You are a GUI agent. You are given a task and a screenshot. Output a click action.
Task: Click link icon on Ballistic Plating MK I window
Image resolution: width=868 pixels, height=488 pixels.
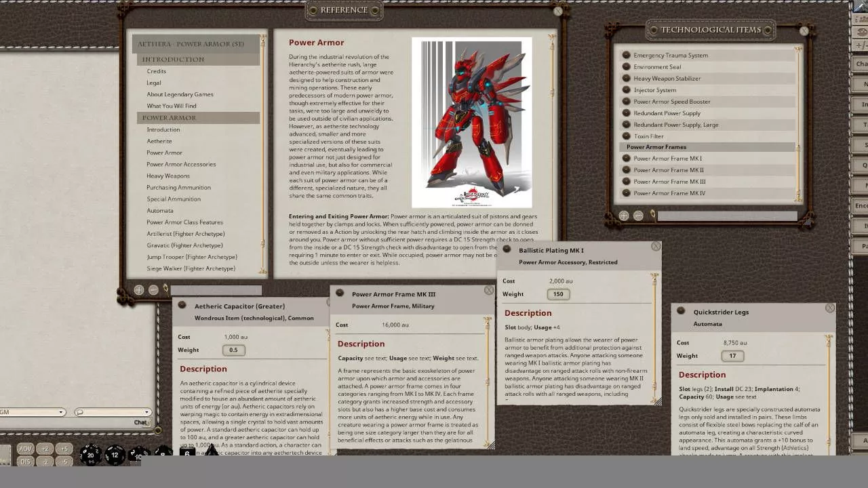coord(507,249)
